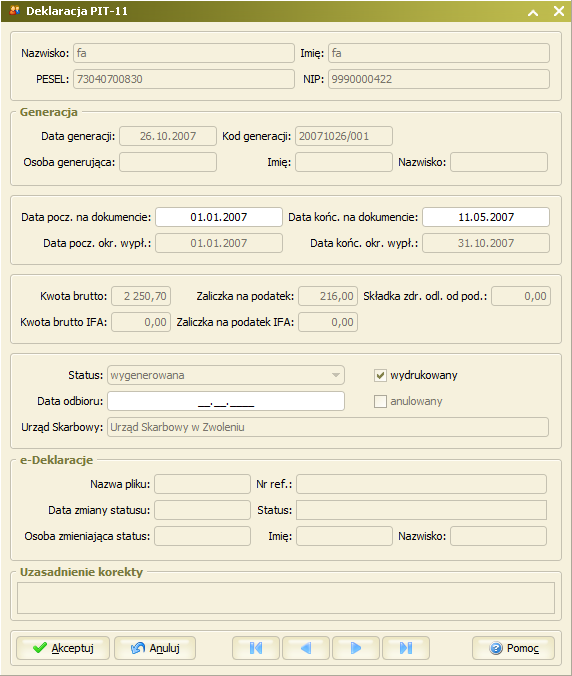Click the Akceptuj button
The image size is (572, 676).
tap(63, 648)
